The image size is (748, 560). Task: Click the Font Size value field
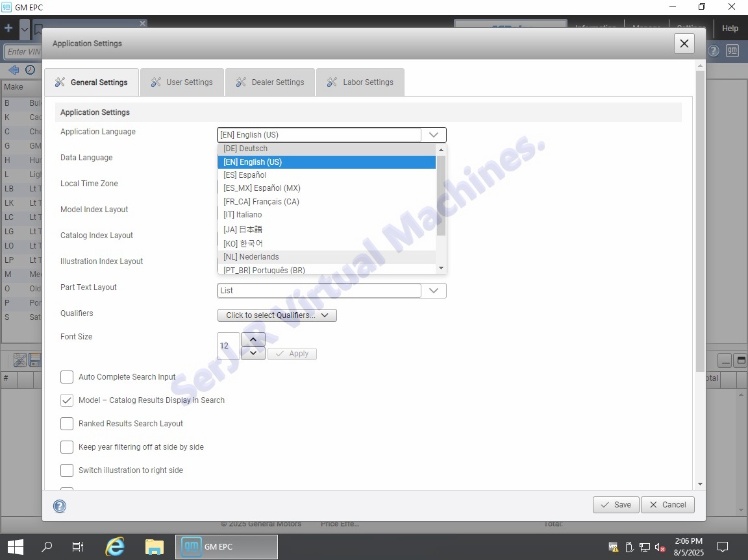229,346
